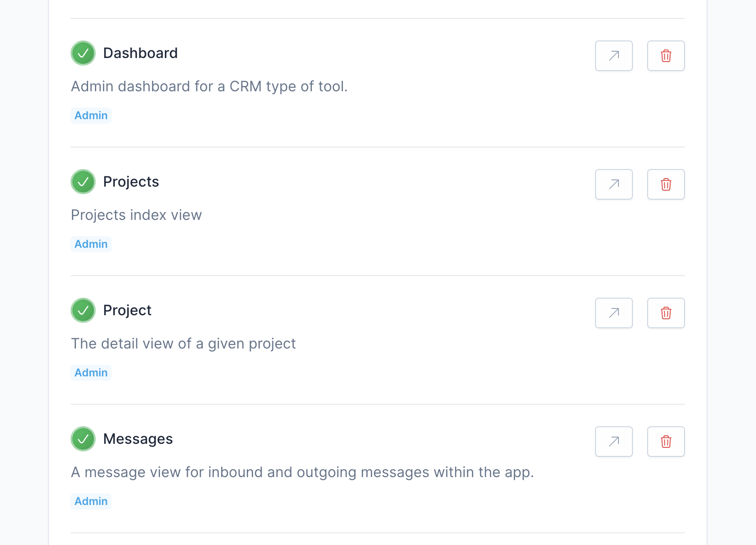Click the Project detail view description
756x545 pixels.
coord(183,344)
